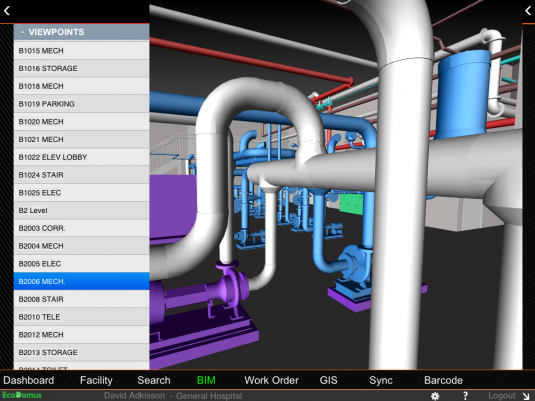The image size is (535, 401).
Task: Click the David Adkisson - General Hospital label
Action: point(173,396)
